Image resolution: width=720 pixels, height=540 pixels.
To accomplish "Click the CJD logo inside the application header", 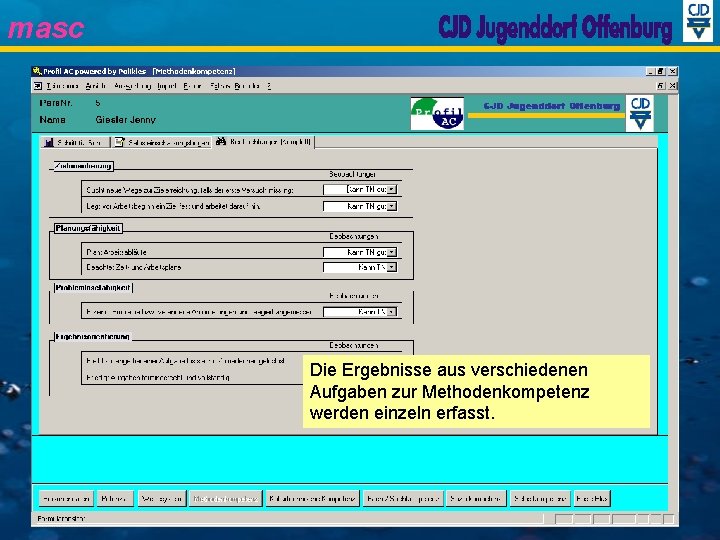I will 640,113.
